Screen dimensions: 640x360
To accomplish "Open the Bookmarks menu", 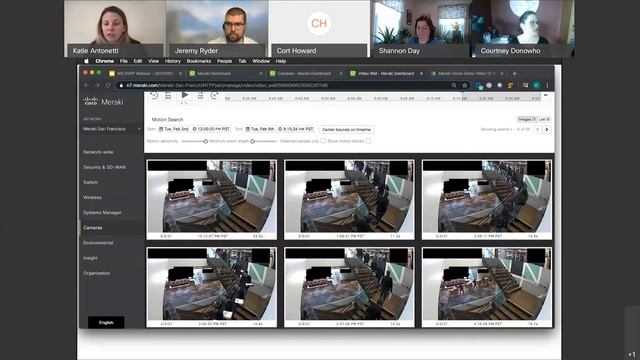I will point(199,61).
